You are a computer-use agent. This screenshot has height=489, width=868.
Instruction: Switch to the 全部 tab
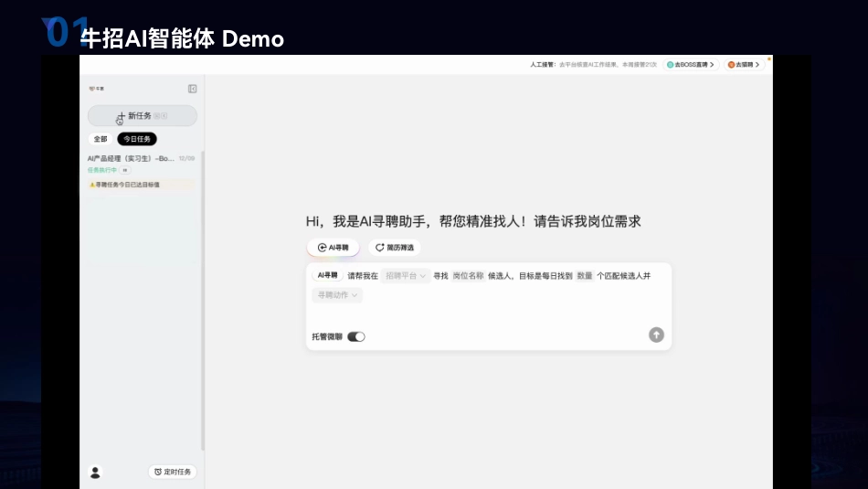pos(101,139)
